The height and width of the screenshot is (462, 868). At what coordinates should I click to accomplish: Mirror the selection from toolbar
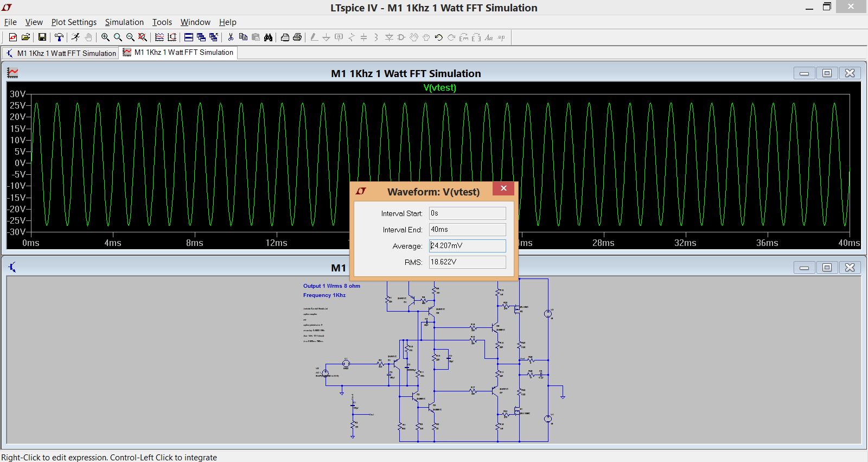476,37
